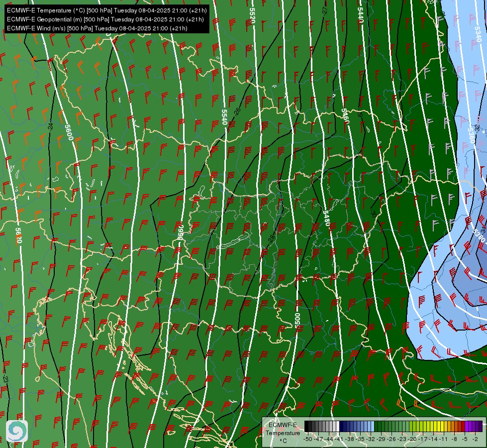Click the ECMWF-E Geopotential (m) title line

coord(105,19)
